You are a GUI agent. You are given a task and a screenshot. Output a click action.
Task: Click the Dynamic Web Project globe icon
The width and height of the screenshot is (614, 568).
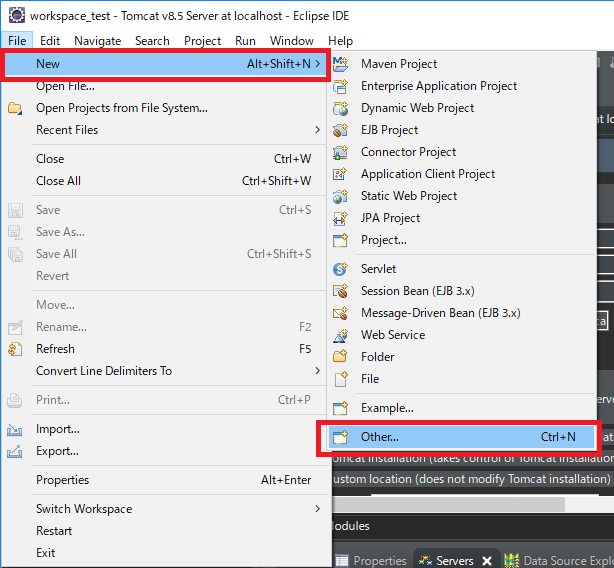pyautogui.click(x=340, y=108)
